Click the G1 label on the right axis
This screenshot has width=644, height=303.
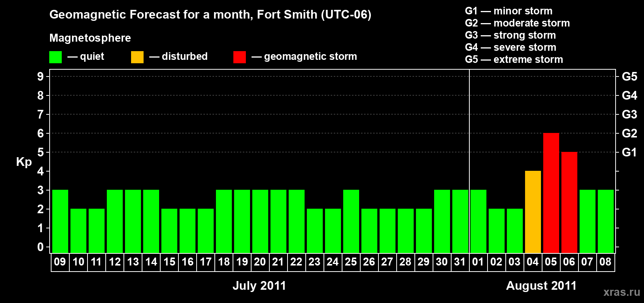tap(629, 152)
